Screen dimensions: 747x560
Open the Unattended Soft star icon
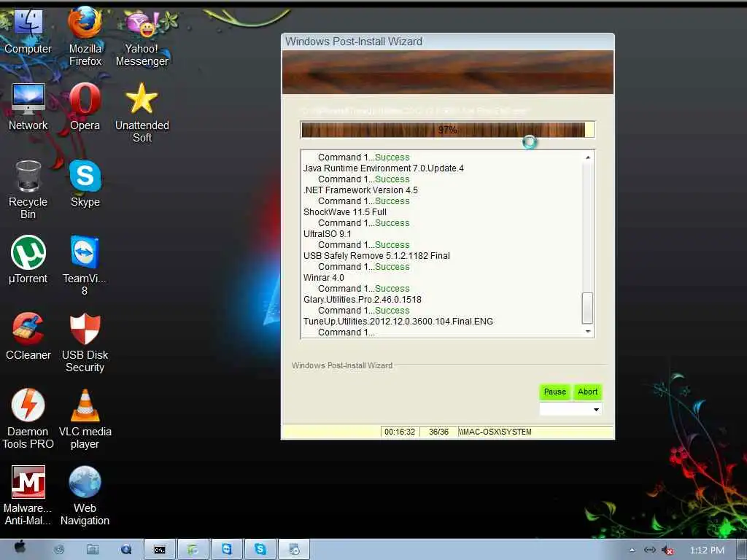(x=142, y=113)
